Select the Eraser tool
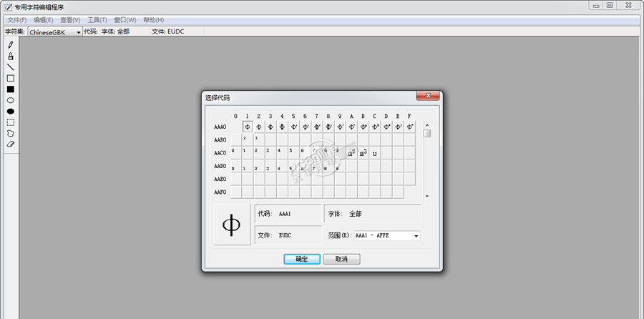Image resolution: width=644 pixels, height=319 pixels. coord(11,144)
